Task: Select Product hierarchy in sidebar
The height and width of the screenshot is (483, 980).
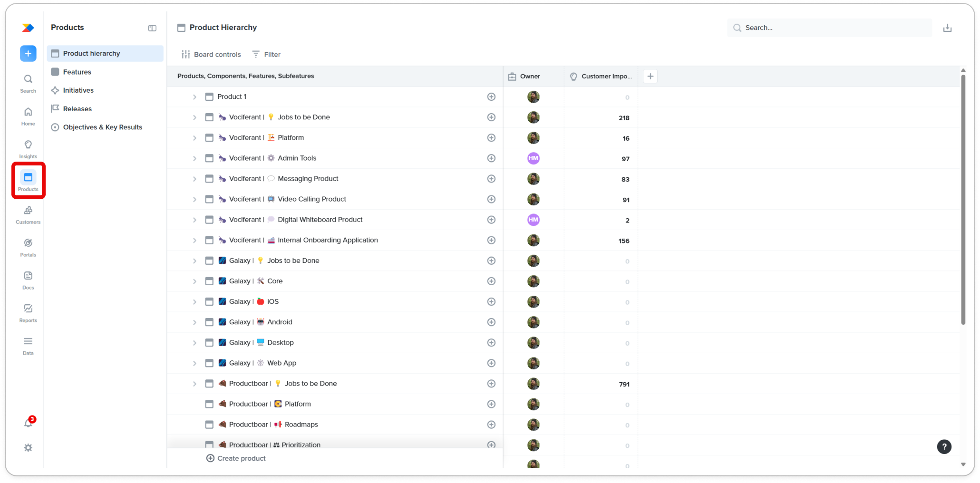Action: [105, 53]
